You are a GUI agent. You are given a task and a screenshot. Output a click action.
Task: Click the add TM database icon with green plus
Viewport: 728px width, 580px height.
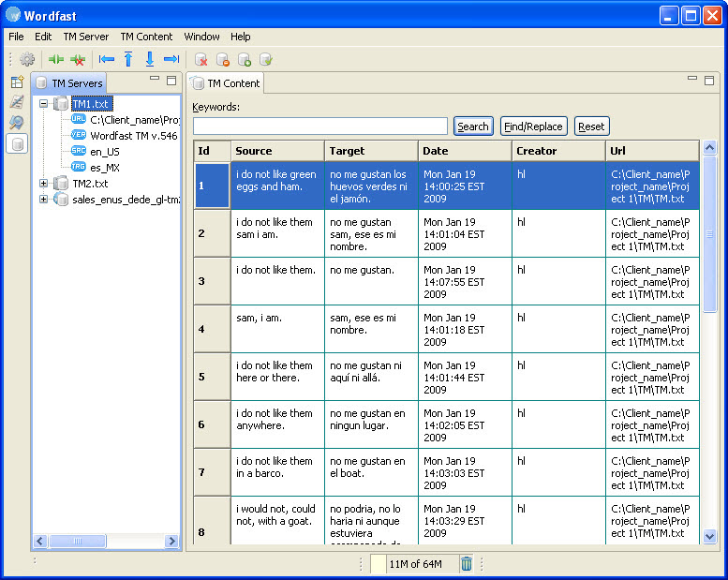point(245,59)
